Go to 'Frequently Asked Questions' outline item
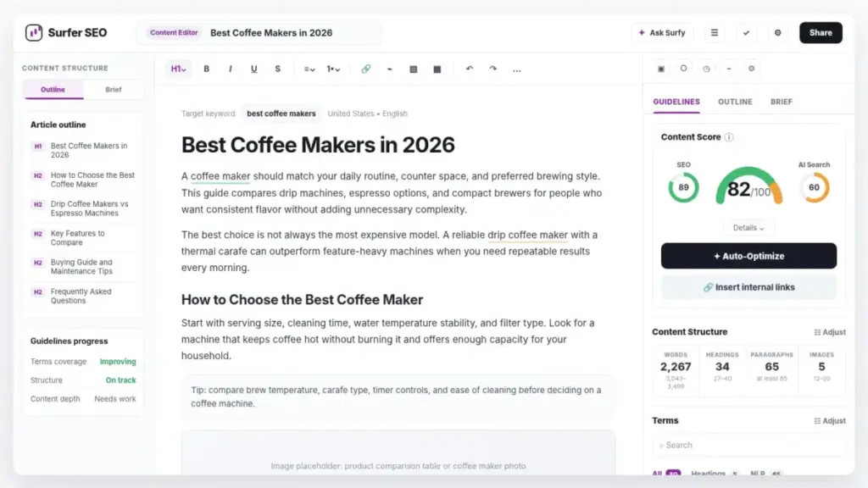The image size is (868, 488). point(83,296)
